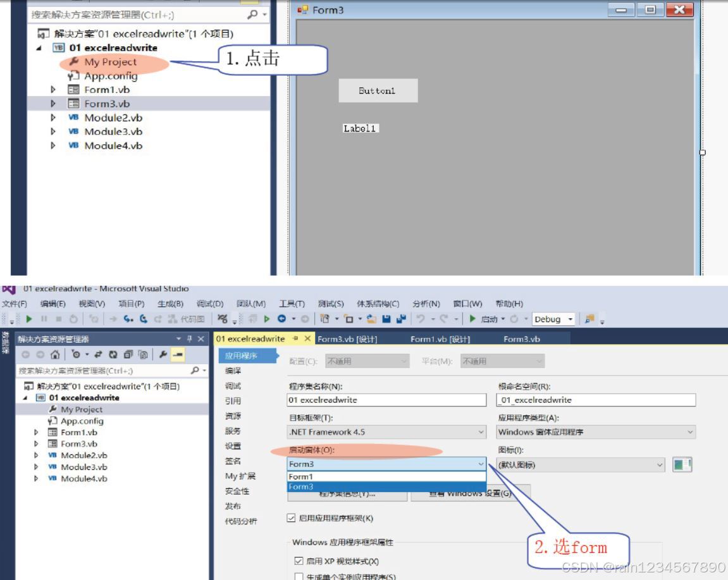Collapse the 01 excelreadwrite project in upper tree
The width and height of the screenshot is (728, 580).
click(x=39, y=48)
